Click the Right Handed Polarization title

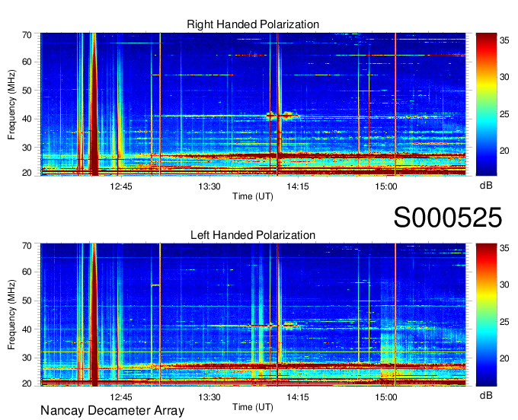(253, 24)
